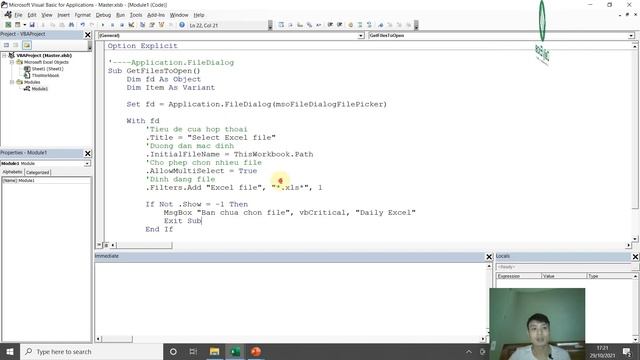The height and width of the screenshot is (360, 640).
Task: Close the Project - VBAProject panel
Action: click(x=87, y=35)
